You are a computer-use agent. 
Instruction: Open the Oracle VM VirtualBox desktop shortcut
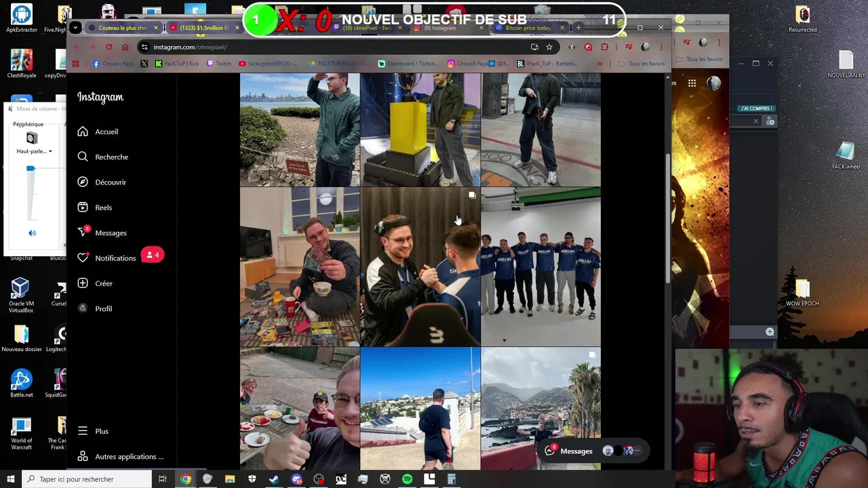point(20,295)
